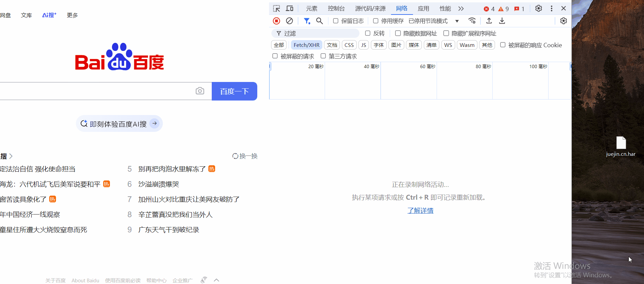
Task: Check 隐藏扩展程序网址 option
Action: 446,33
